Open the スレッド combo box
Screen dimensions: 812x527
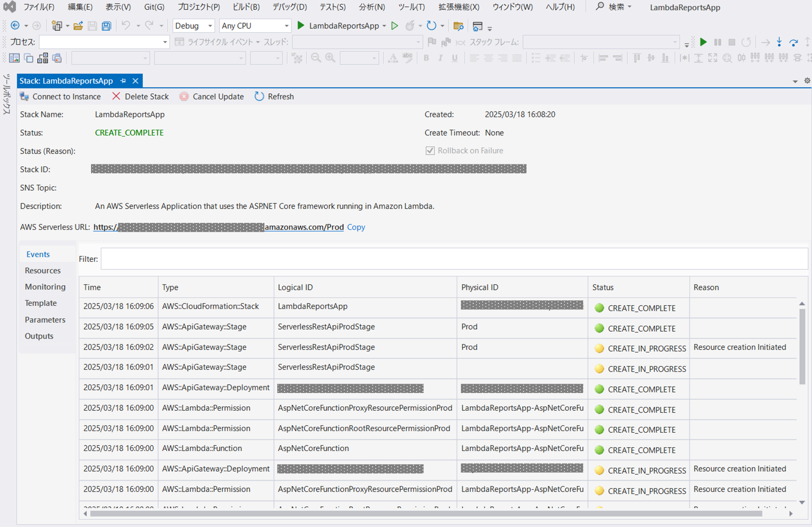pos(357,42)
